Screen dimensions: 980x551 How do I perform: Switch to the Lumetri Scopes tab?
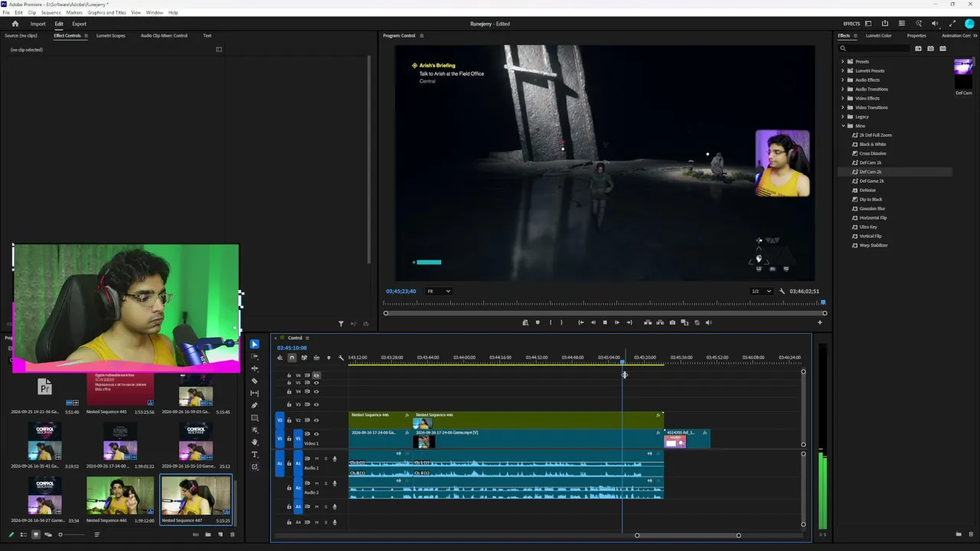click(110, 35)
